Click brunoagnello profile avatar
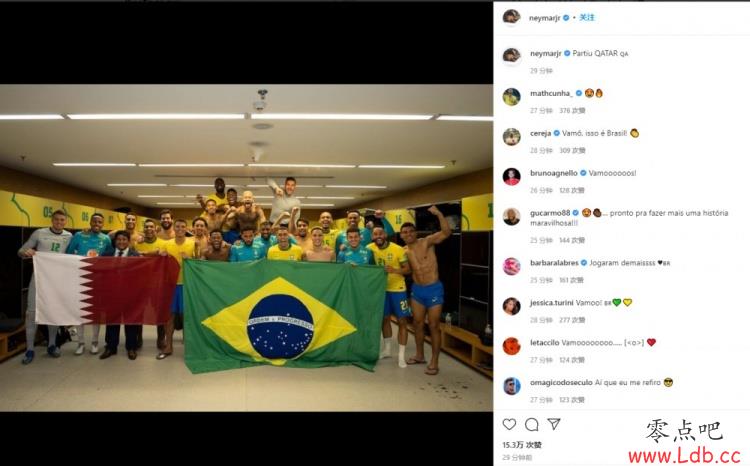Viewport: 750px width, 466px height. 511,177
